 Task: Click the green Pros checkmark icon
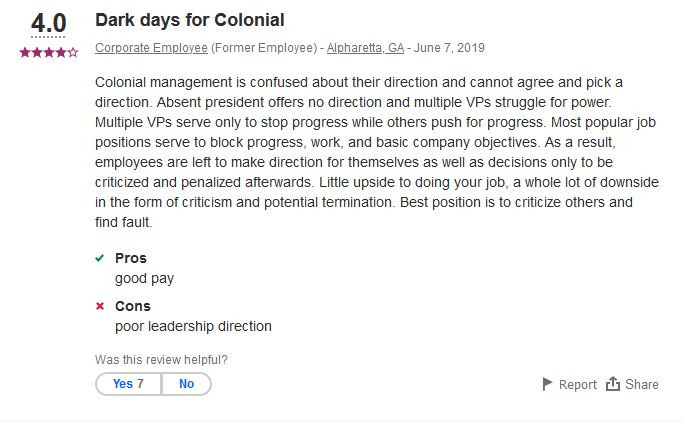click(100, 258)
